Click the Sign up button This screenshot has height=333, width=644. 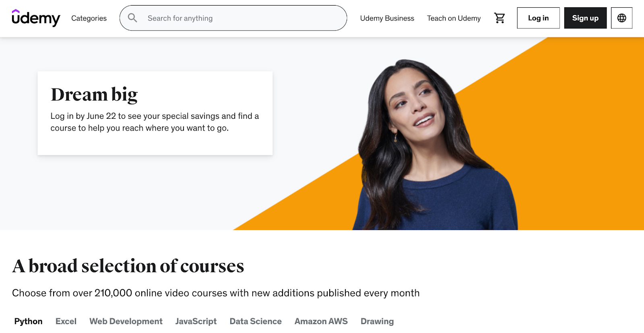tap(585, 18)
